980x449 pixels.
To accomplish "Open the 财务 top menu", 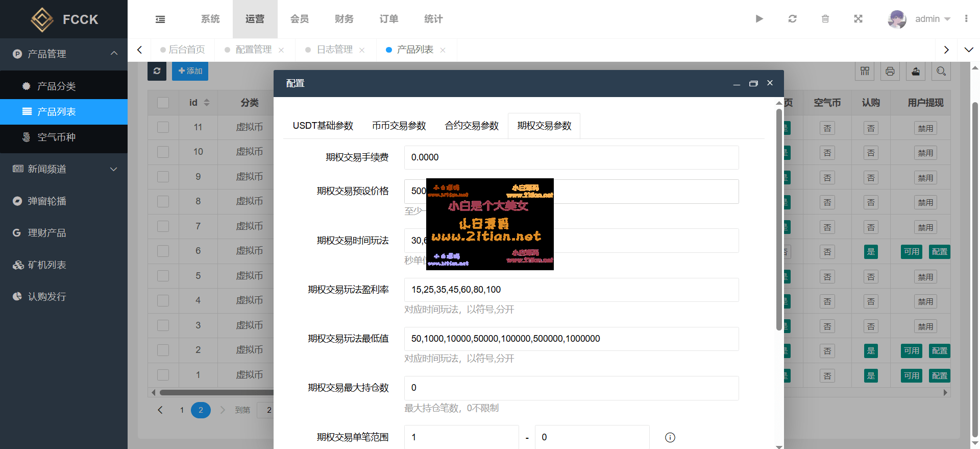I will pos(344,19).
